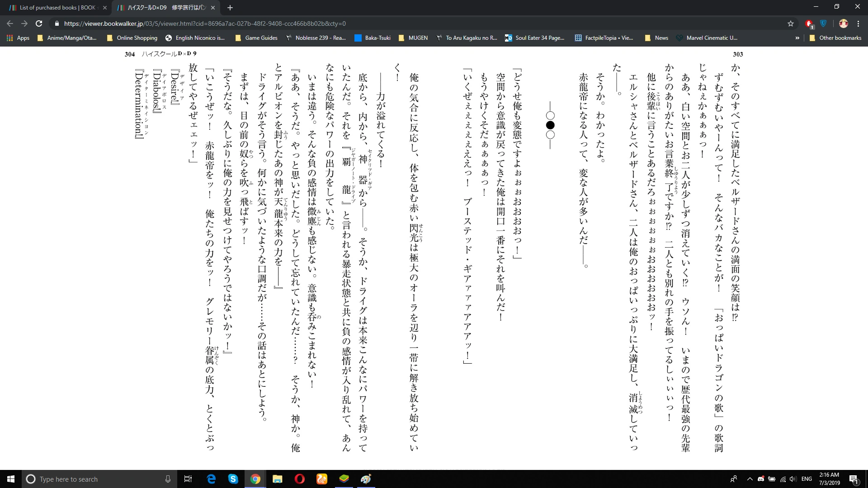Viewport: 868px width, 488px height.
Task: Open the volume speaker tray icon
Action: click(793, 479)
